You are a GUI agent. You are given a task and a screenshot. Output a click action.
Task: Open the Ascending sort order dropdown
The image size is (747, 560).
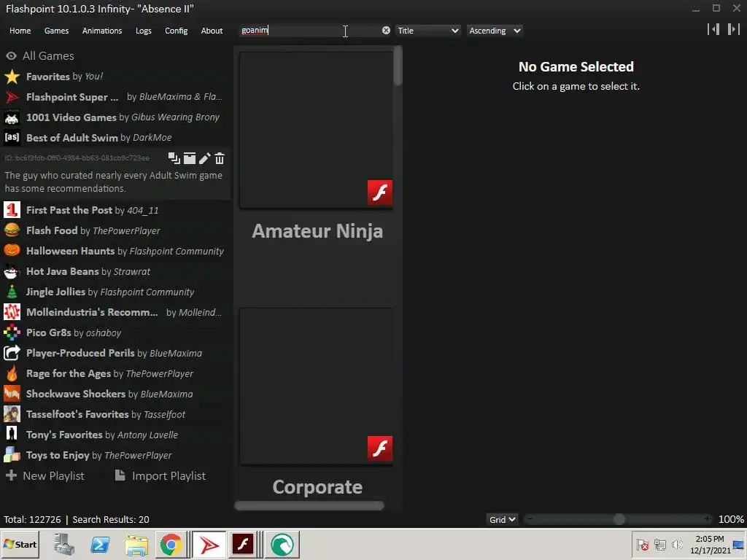click(x=495, y=31)
